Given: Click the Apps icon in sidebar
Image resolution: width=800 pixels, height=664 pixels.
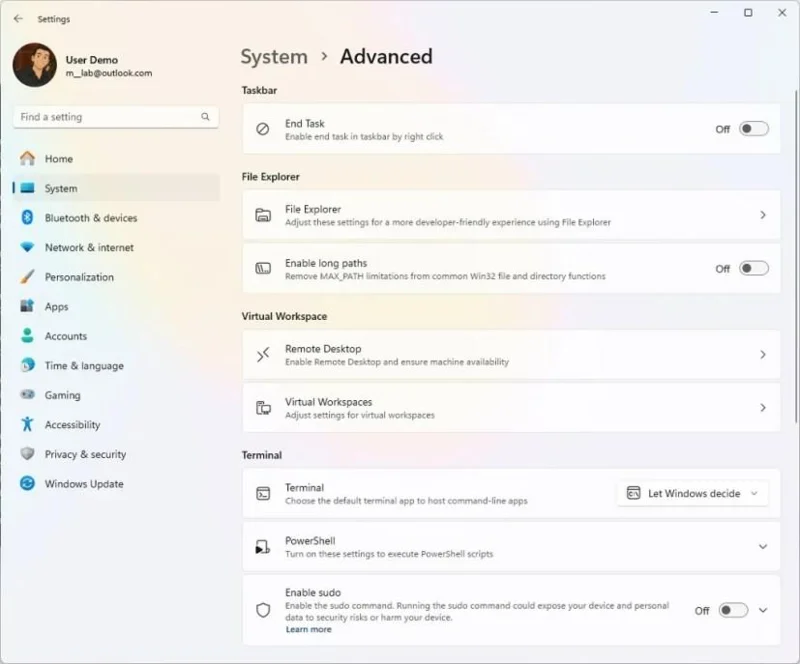Looking at the screenshot, I should point(28,306).
